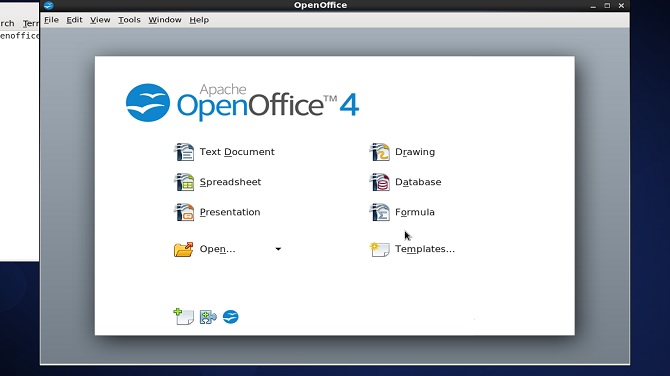Open the Tools menu
The height and width of the screenshot is (376, 670).
pyautogui.click(x=129, y=20)
